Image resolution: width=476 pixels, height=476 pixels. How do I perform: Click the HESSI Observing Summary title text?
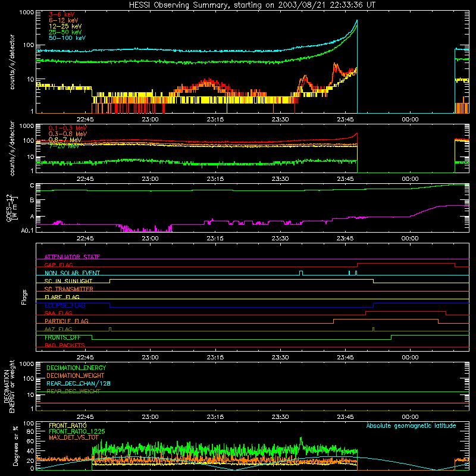point(252,5)
